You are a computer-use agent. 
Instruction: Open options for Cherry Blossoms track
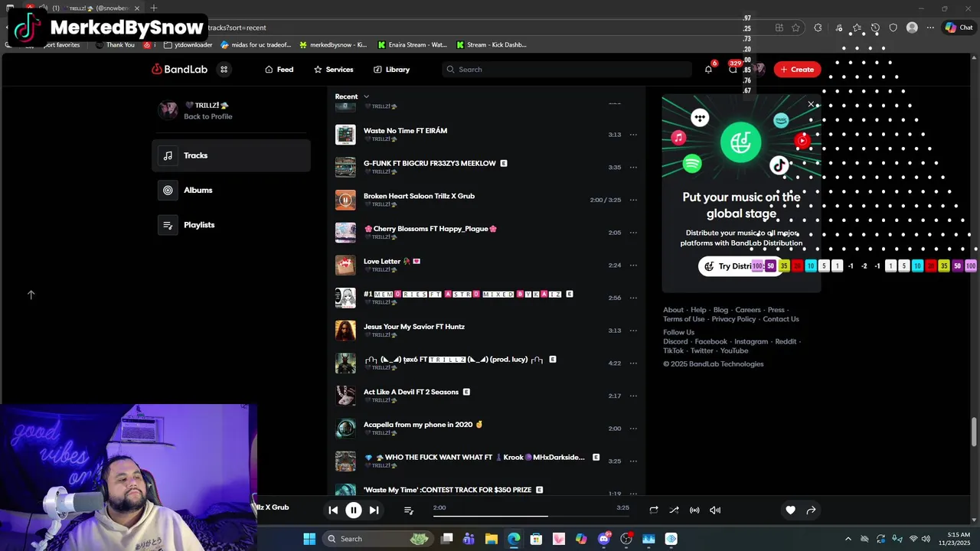click(633, 233)
